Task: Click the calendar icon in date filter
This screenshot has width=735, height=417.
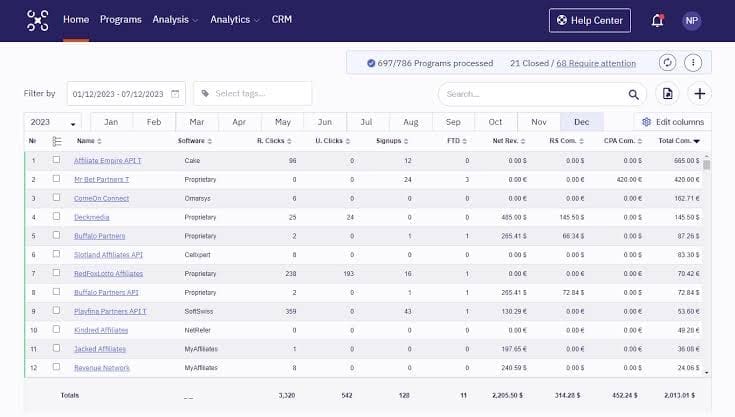Action: pyautogui.click(x=176, y=94)
